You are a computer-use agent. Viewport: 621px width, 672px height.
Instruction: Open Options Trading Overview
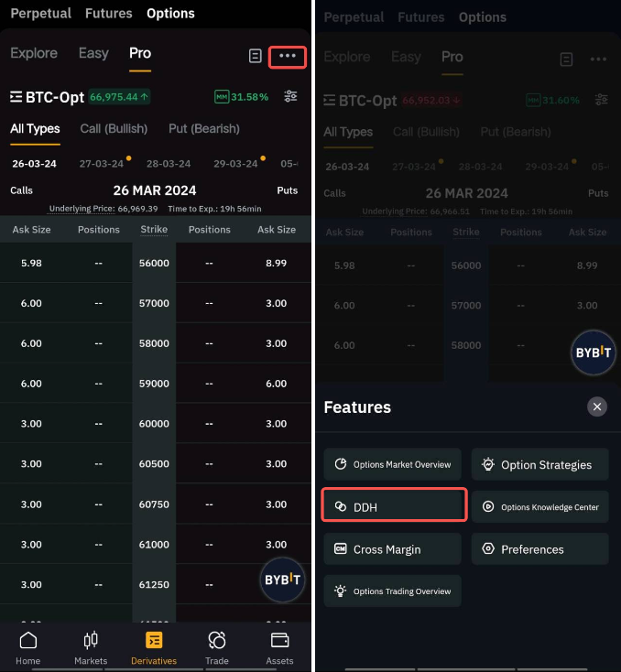point(392,591)
